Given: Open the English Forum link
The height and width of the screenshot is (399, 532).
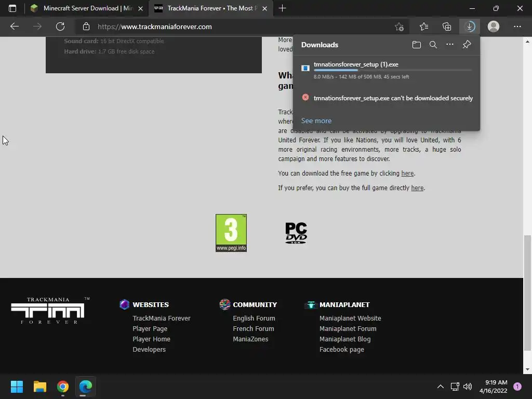Looking at the screenshot, I should tap(254, 318).
